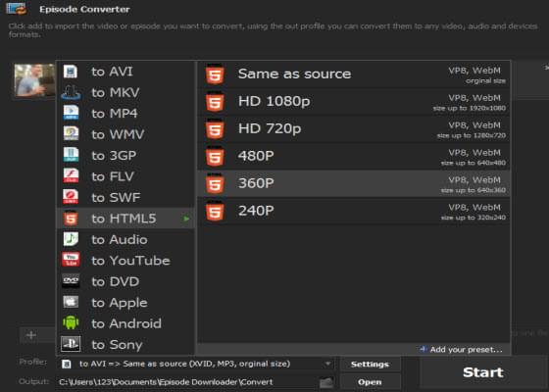Click HTML5 icon beside Same as source
This screenshot has width=549, height=392.
tap(215, 74)
